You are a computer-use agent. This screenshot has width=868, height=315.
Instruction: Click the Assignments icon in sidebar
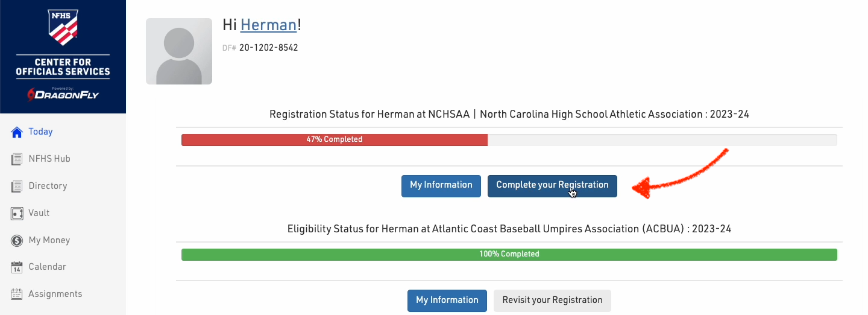point(17,294)
